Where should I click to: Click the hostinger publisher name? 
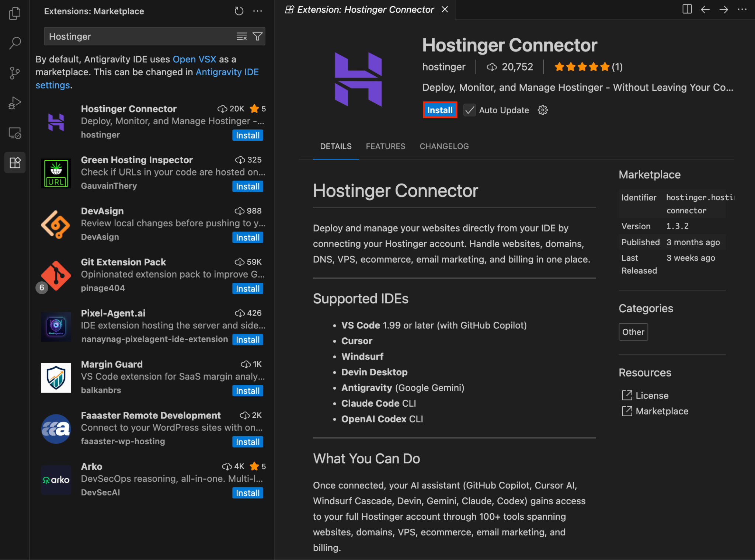[x=444, y=67]
